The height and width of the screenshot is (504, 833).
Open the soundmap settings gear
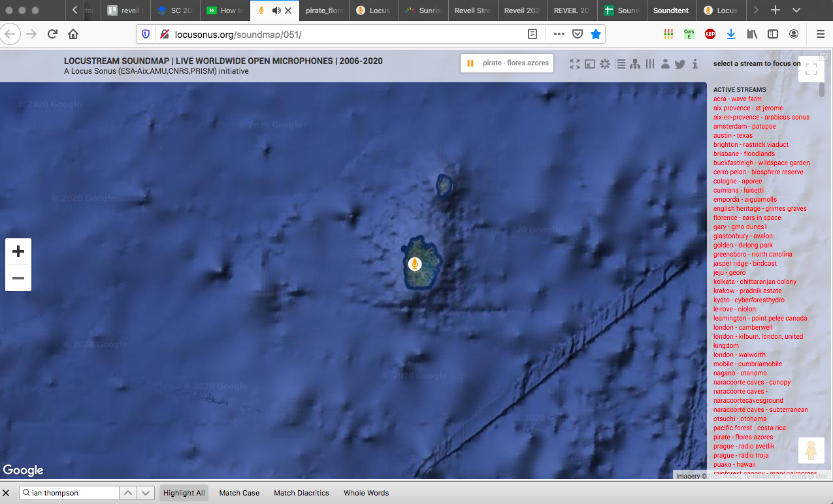coord(605,64)
